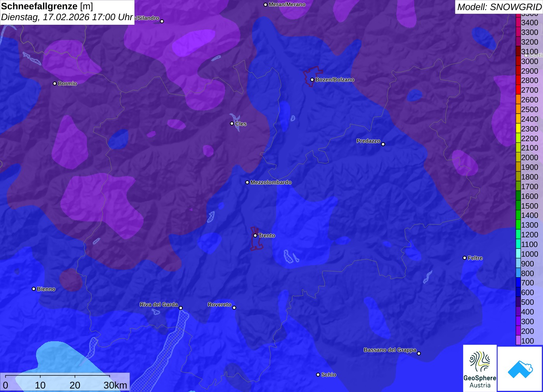The width and height of the screenshot is (543, 392).
Task: Click the 1900 legend value
Action: (x=530, y=167)
